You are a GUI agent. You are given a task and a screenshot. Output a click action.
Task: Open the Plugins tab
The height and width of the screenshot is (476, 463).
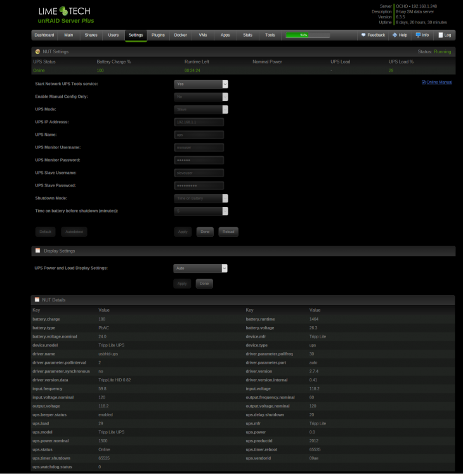158,35
